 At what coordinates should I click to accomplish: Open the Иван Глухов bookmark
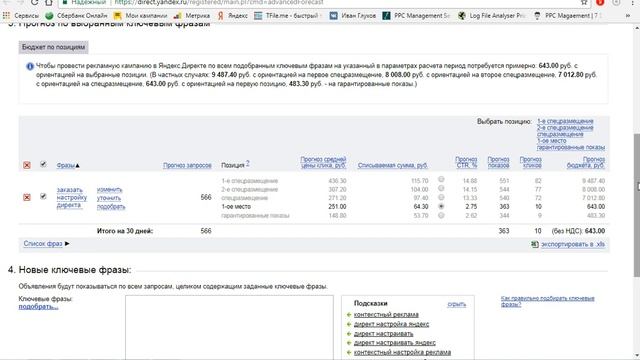coord(353,16)
